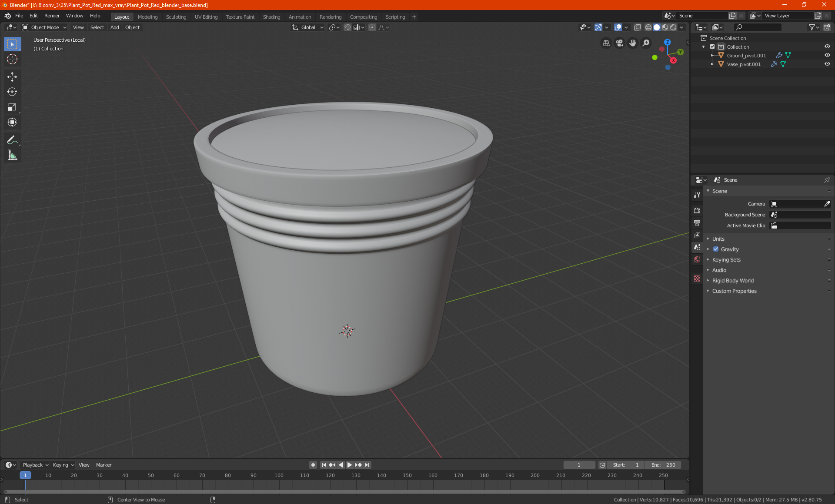Select the Move tool
The width and height of the screenshot is (835, 504).
tap(12, 77)
